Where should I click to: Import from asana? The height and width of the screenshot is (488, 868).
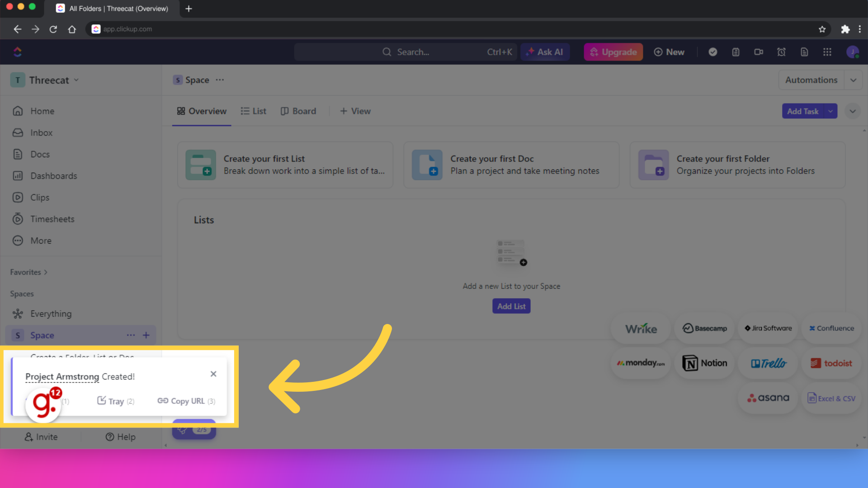tap(768, 398)
